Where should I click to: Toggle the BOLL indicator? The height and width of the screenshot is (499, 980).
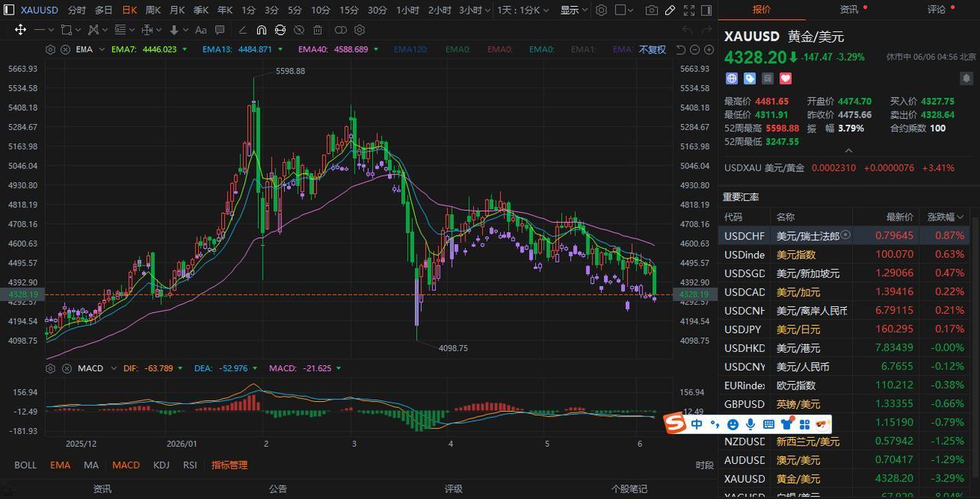point(25,465)
